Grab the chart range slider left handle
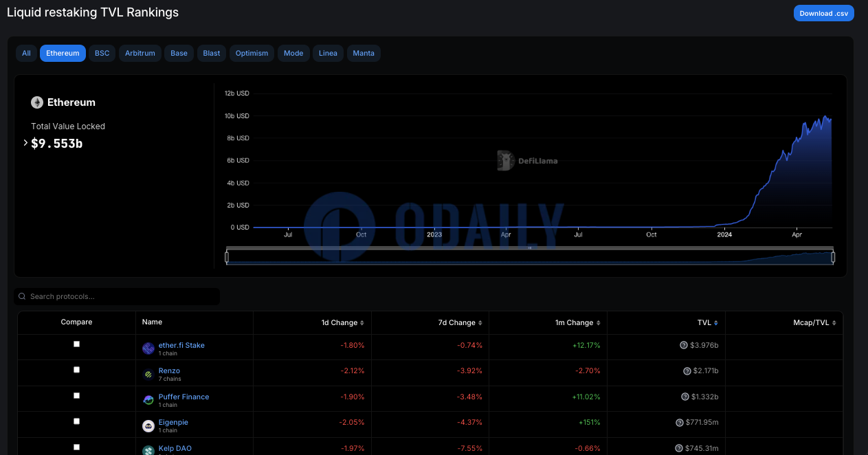 227,257
